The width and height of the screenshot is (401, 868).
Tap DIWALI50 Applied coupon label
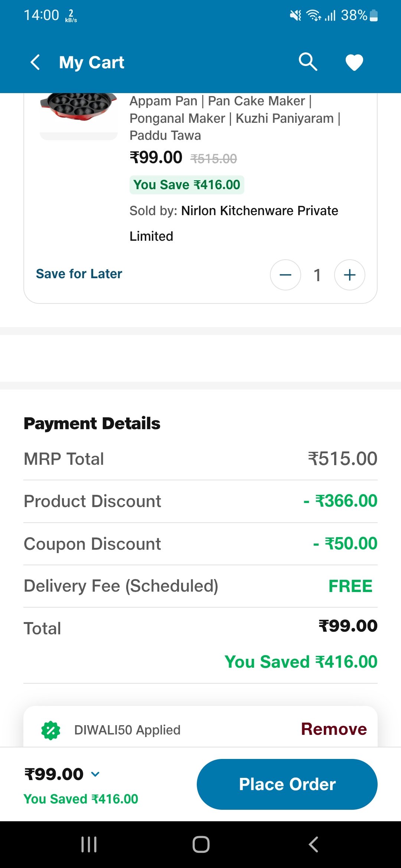[x=127, y=730]
